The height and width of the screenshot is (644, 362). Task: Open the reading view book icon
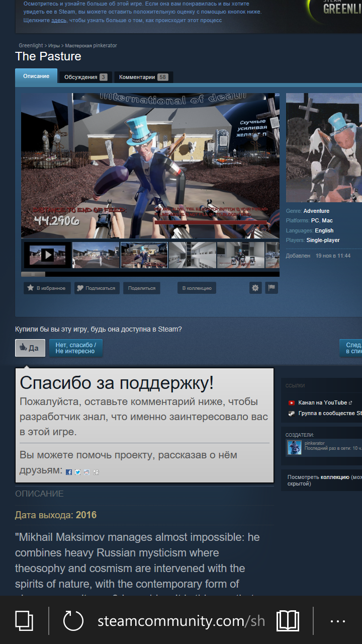[x=288, y=621]
